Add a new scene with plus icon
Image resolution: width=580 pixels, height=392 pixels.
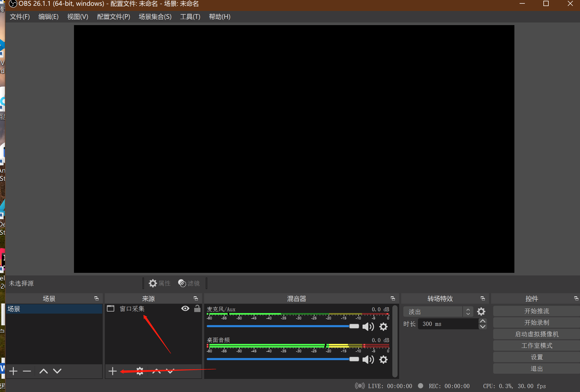click(x=13, y=371)
